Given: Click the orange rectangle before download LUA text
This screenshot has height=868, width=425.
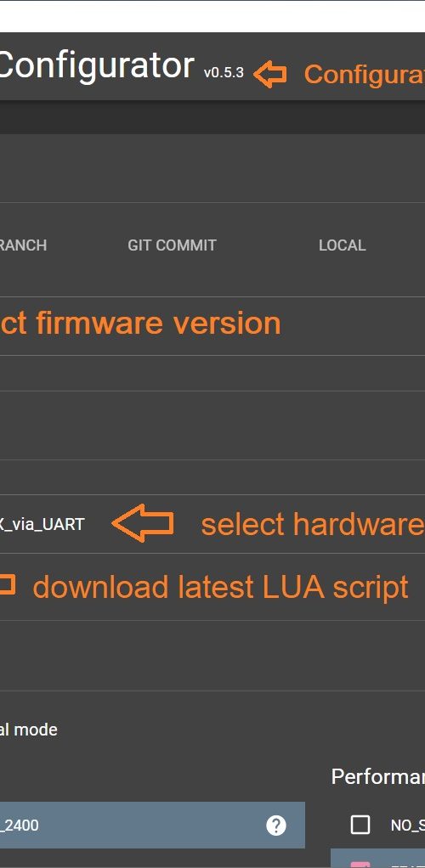Looking at the screenshot, I should (7, 586).
